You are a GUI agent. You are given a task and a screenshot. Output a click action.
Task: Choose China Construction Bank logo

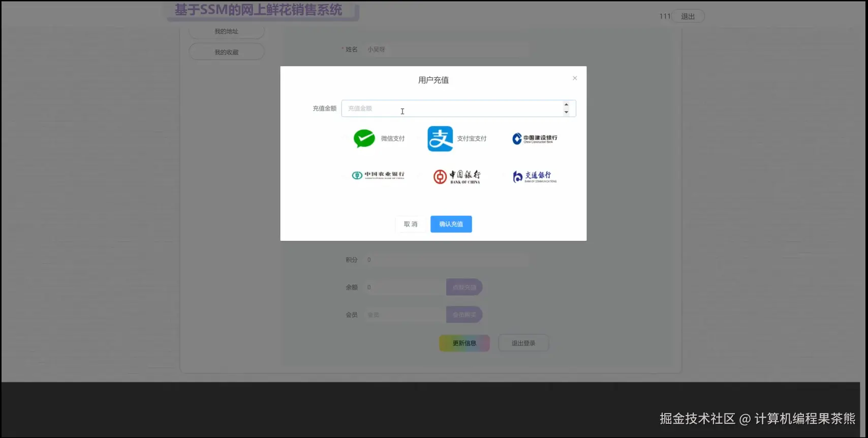[535, 138]
